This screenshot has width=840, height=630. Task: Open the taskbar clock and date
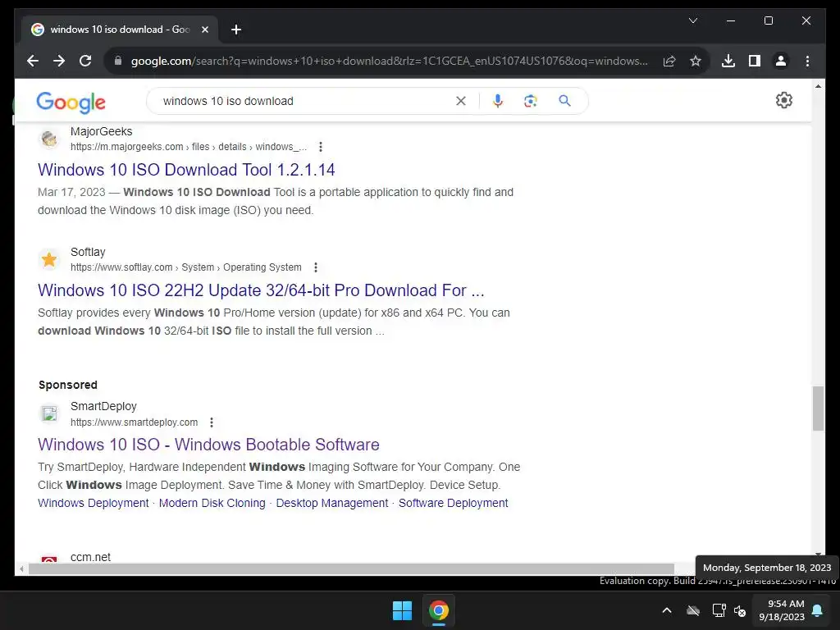pos(782,610)
